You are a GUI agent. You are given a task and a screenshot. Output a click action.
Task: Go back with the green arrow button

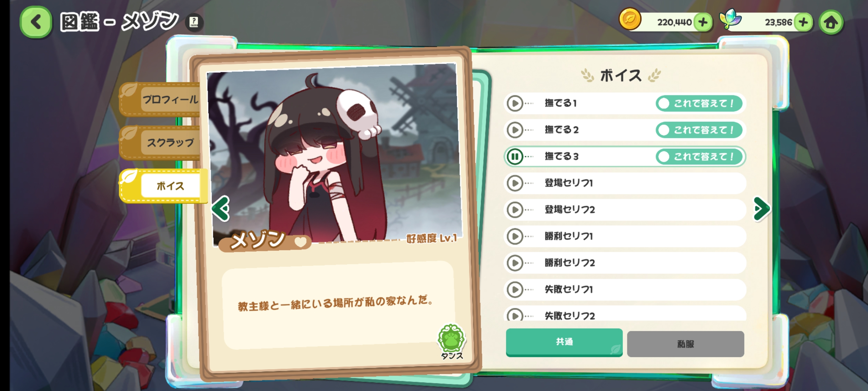tap(36, 22)
